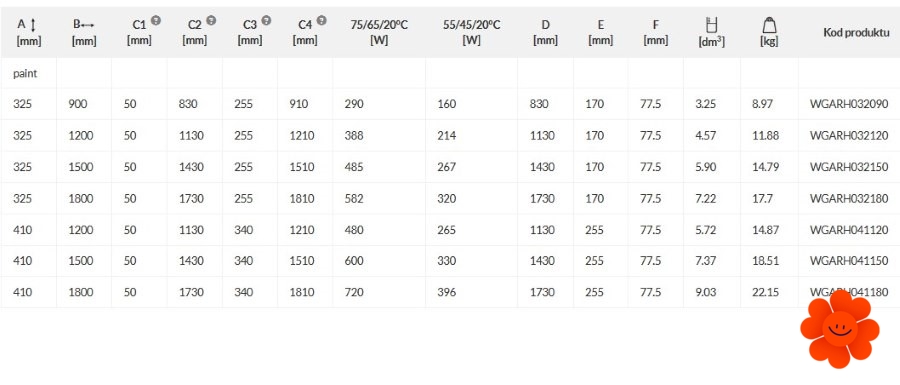Click the 720 W value in last row
This screenshot has width=900, height=385.
354,292
